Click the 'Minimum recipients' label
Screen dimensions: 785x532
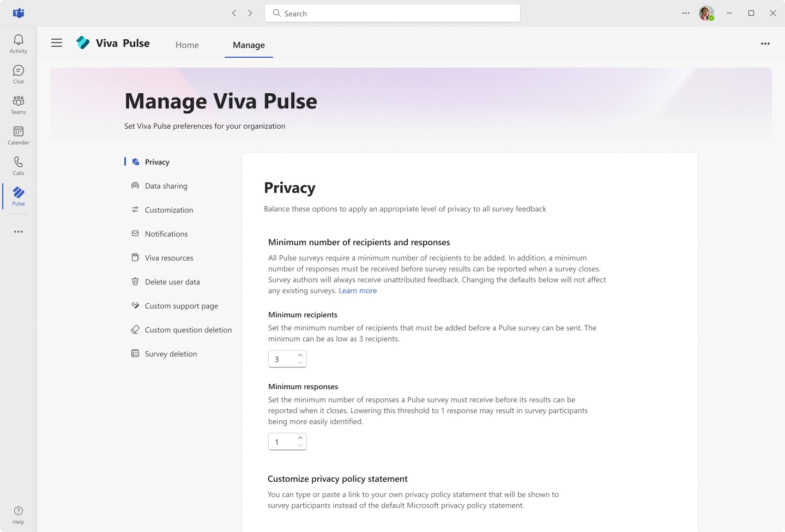click(x=303, y=315)
